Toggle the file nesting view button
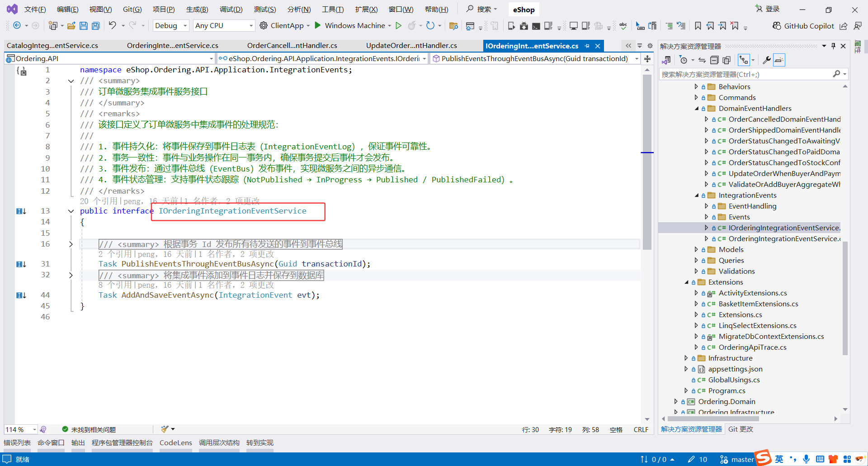This screenshot has width=868, height=466. pyautogui.click(x=744, y=60)
